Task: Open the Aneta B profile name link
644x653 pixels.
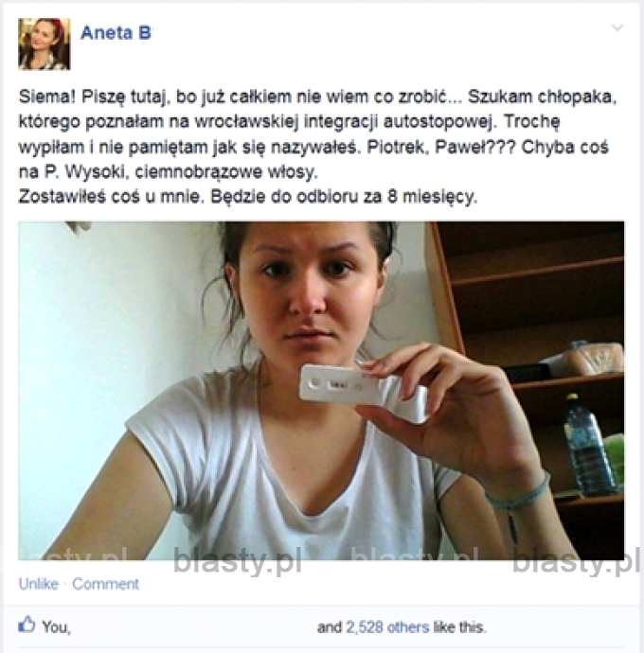Action: click(x=116, y=33)
